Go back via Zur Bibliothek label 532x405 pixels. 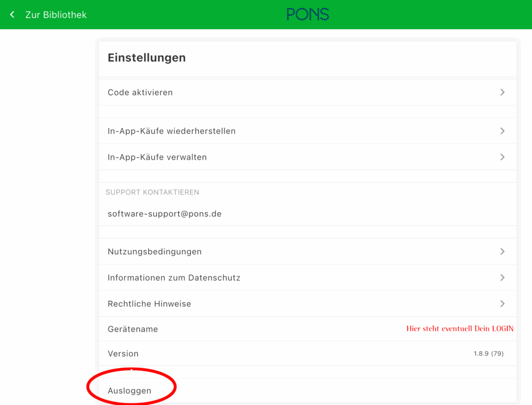click(56, 15)
